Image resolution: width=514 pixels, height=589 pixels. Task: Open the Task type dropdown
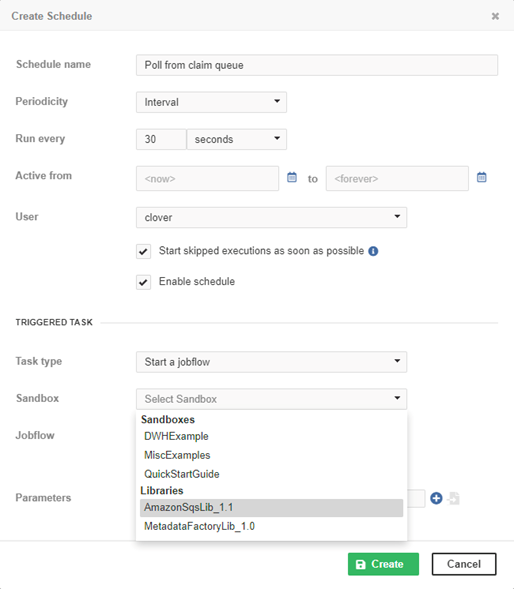tap(271, 362)
